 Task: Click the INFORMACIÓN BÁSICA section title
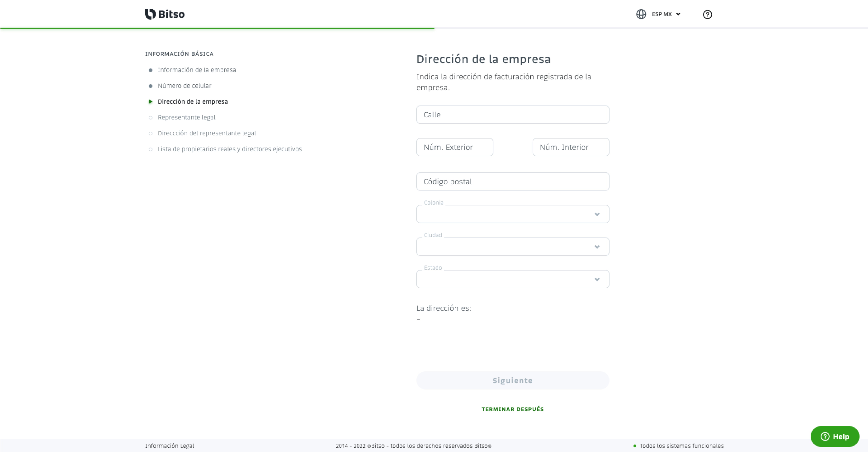click(179, 54)
